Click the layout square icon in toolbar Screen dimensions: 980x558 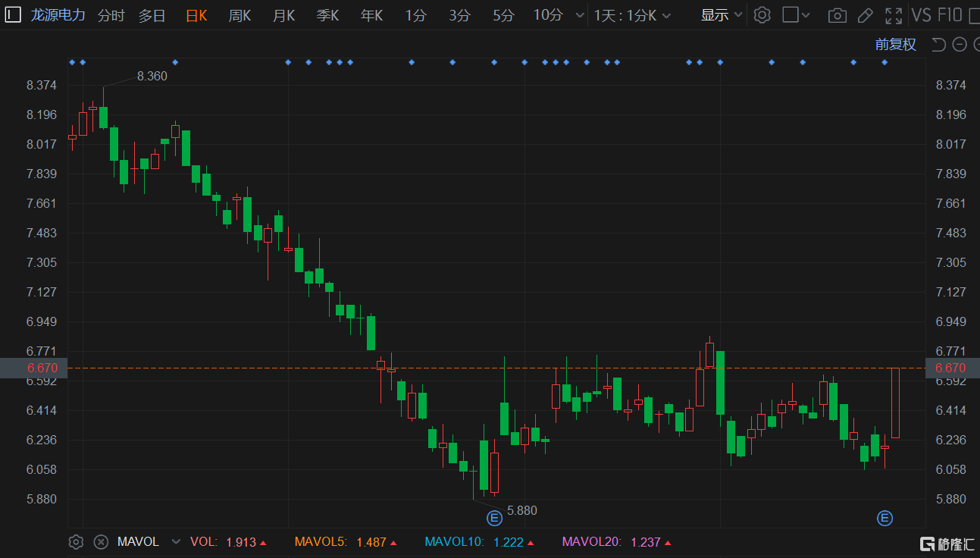(x=791, y=15)
